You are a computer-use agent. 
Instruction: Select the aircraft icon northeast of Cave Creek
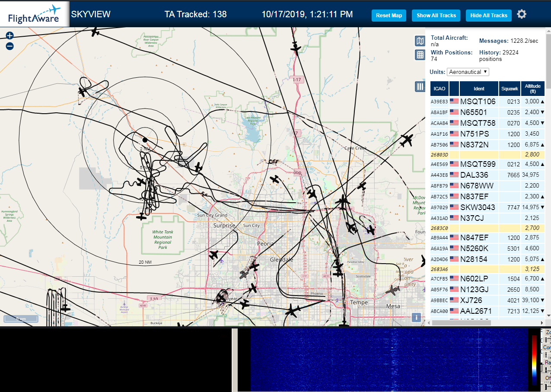tap(407, 140)
